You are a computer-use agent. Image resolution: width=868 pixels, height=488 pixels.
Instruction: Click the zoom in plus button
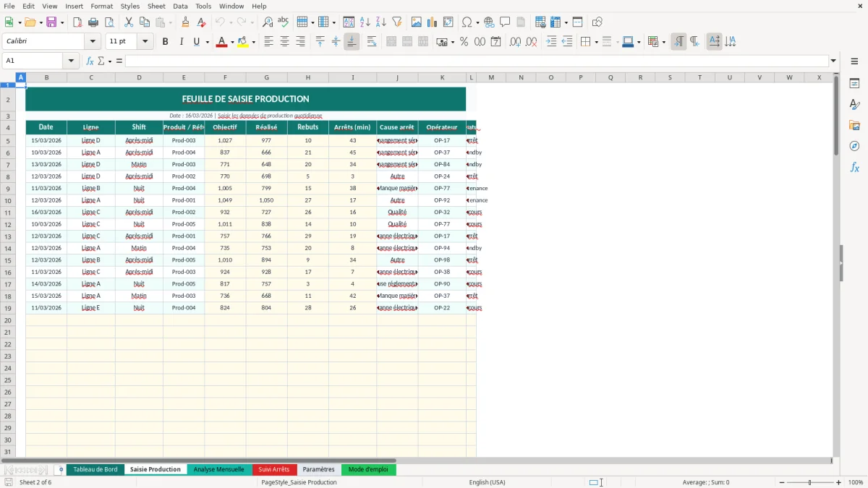(x=839, y=482)
